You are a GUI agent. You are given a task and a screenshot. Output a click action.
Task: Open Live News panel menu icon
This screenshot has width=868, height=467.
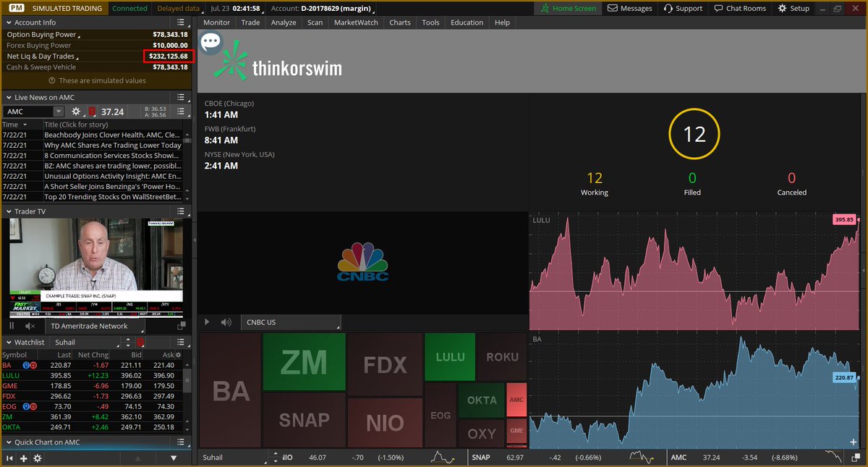(x=182, y=97)
